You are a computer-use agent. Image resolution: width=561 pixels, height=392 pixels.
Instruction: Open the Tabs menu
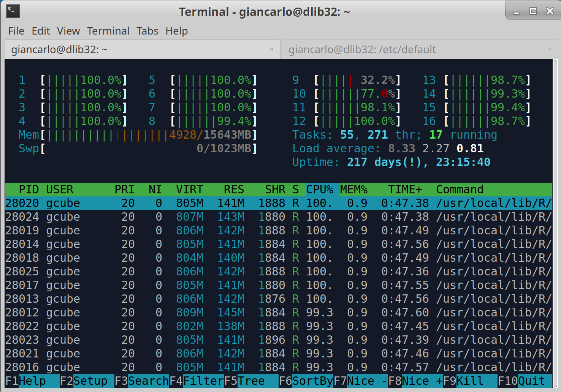coord(147,31)
